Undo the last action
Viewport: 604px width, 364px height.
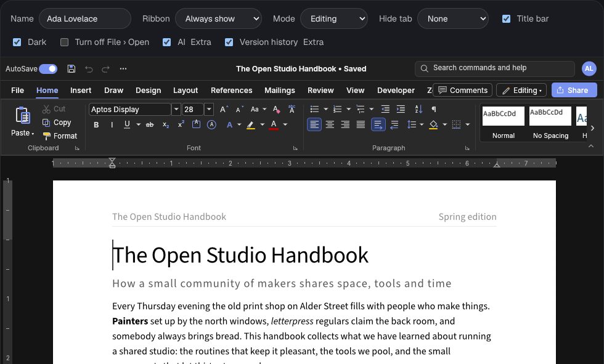pos(89,69)
